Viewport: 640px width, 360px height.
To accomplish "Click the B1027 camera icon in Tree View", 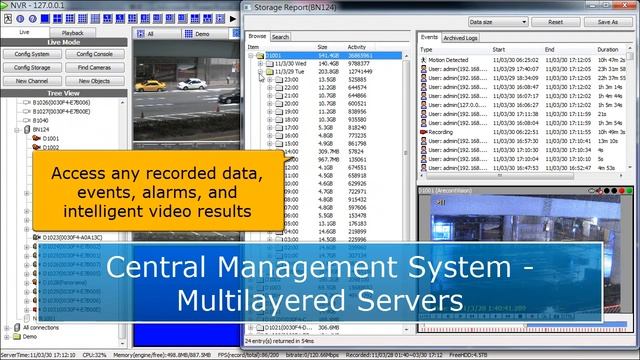I will point(27,111).
